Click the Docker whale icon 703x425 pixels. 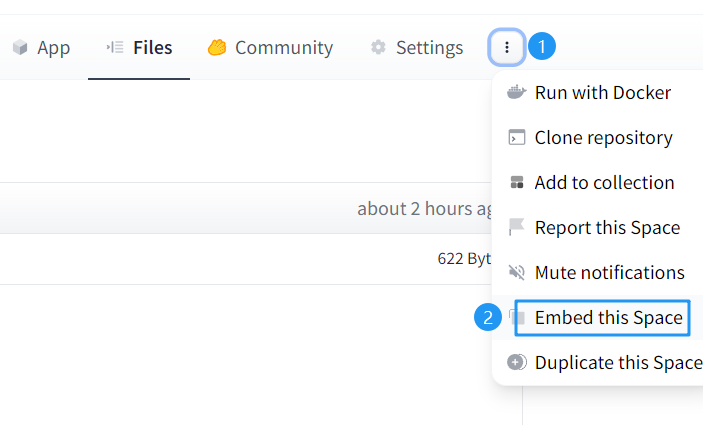click(516, 93)
